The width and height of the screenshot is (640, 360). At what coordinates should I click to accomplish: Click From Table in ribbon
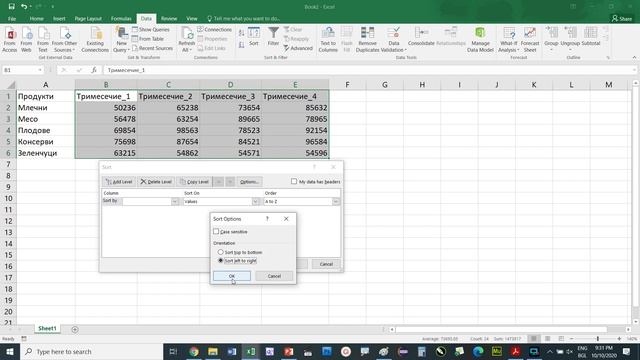point(148,39)
